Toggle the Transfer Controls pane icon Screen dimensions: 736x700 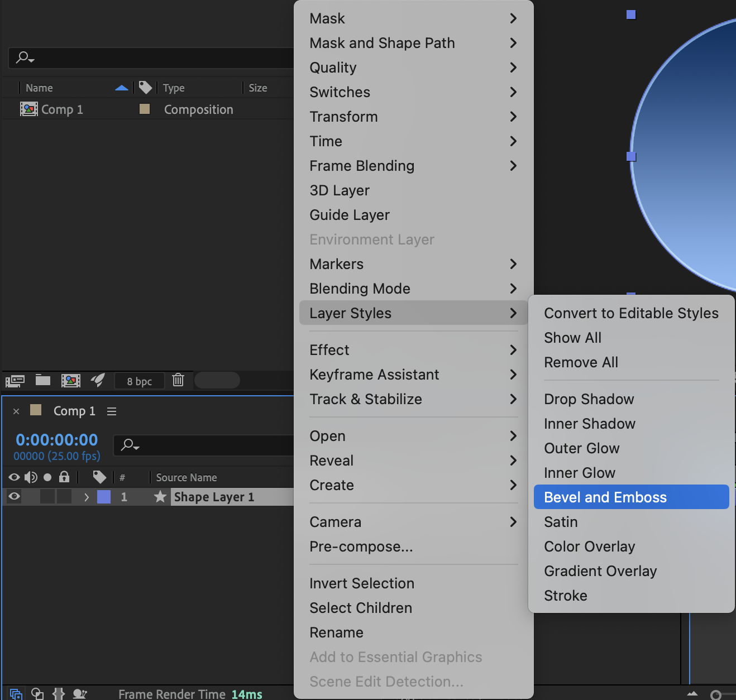(x=37, y=694)
